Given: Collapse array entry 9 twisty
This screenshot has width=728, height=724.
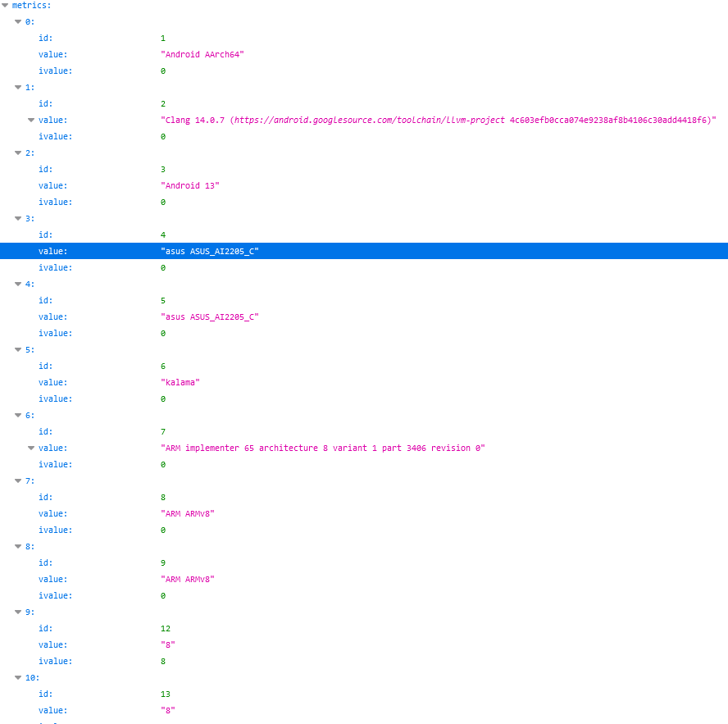Looking at the screenshot, I should (x=18, y=612).
